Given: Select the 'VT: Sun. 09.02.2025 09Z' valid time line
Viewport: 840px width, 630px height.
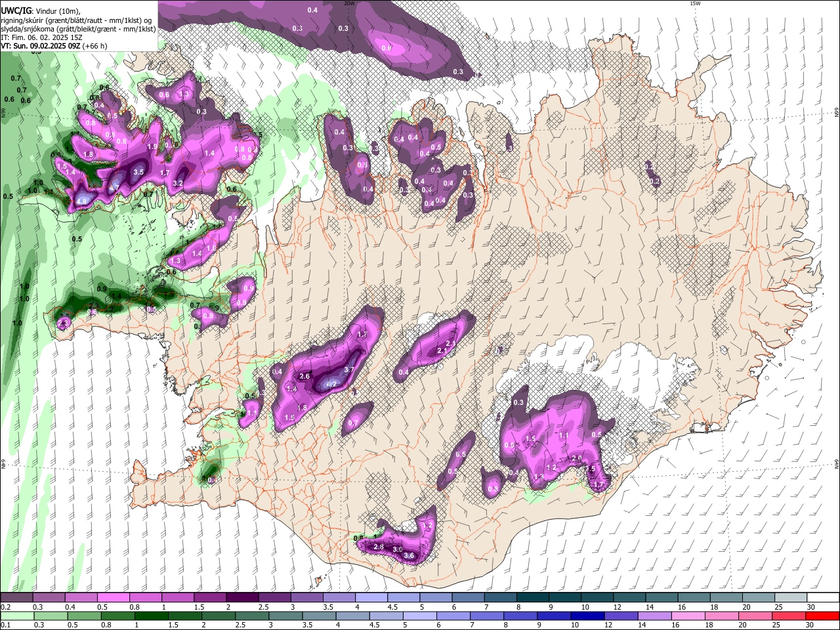Looking at the screenshot, I should (x=39, y=46).
